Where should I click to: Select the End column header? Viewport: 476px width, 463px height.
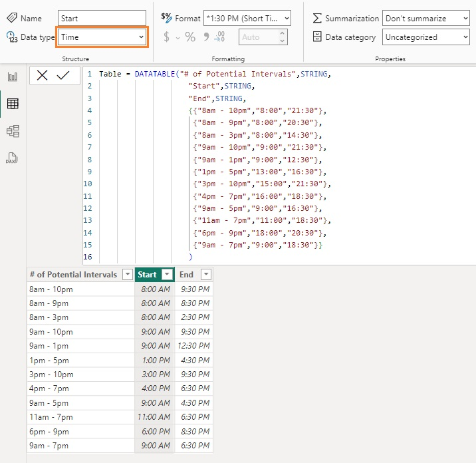point(193,274)
